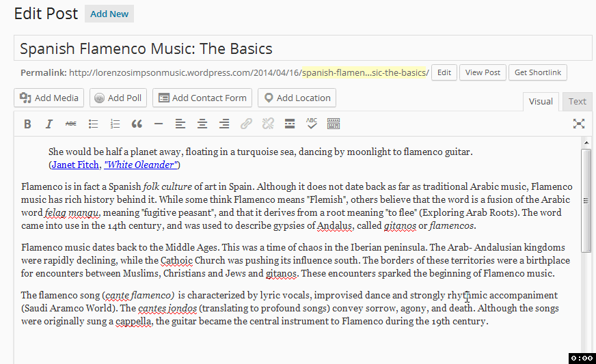Insert a numbered list
The height and width of the screenshot is (364, 596).
click(115, 124)
